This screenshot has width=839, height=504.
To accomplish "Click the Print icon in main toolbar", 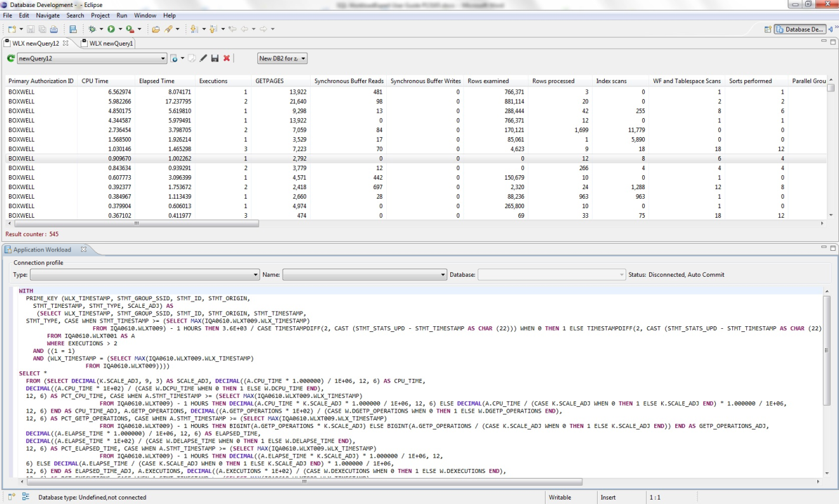I will pos(54,29).
